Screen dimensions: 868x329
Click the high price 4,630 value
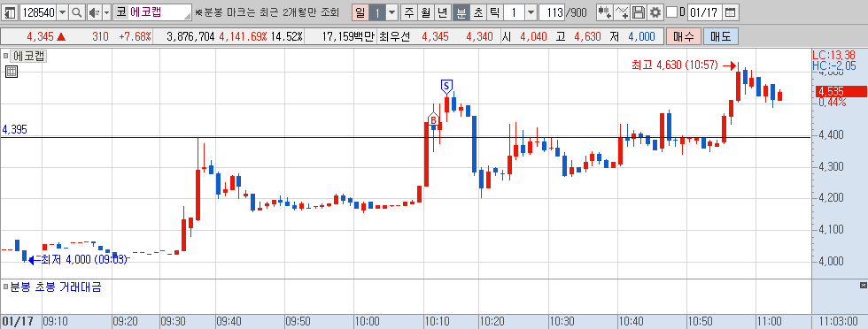tap(587, 37)
